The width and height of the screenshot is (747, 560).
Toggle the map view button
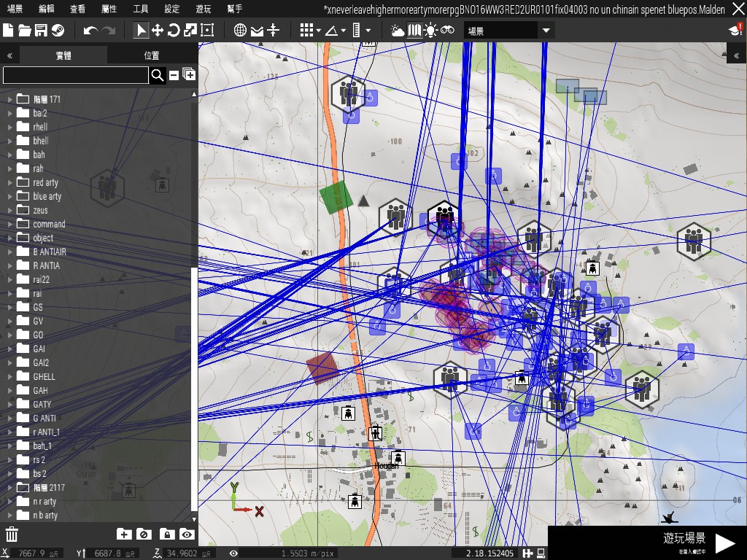click(x=414, y=31)
